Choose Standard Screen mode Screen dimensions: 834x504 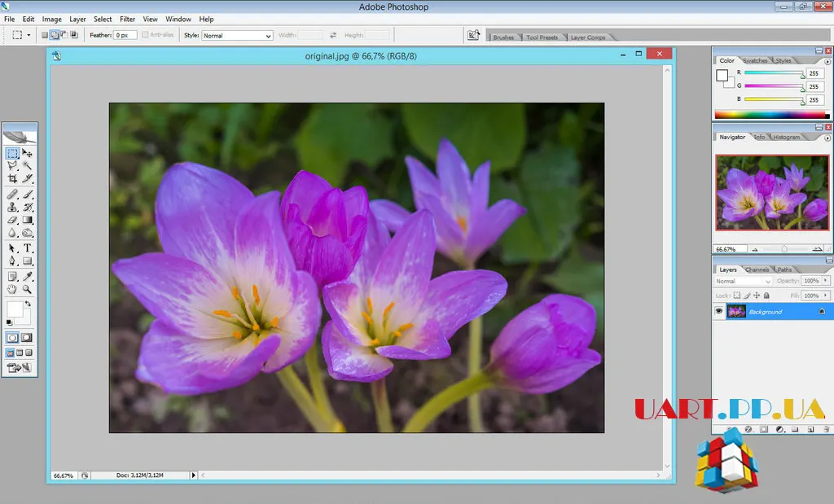tap(10, 353)
